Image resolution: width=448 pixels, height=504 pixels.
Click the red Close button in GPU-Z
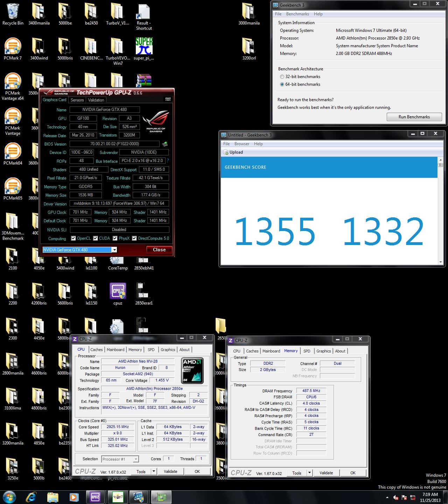tap(159, 250)
